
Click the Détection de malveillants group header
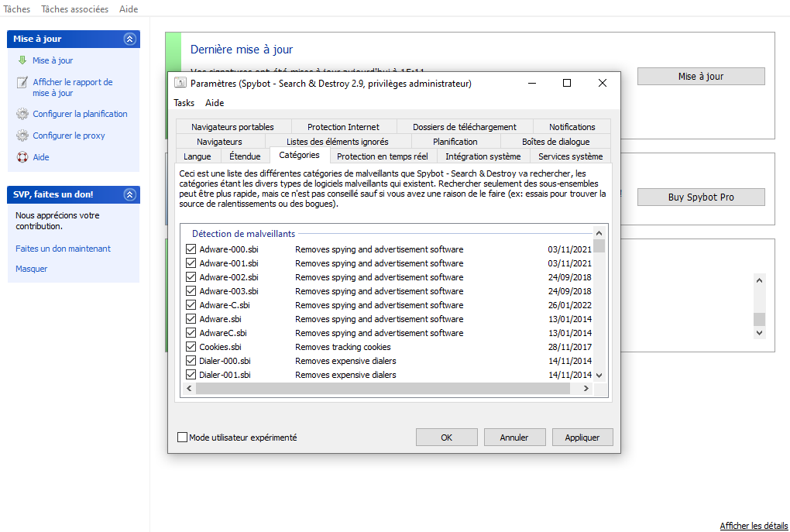point(243,233)
